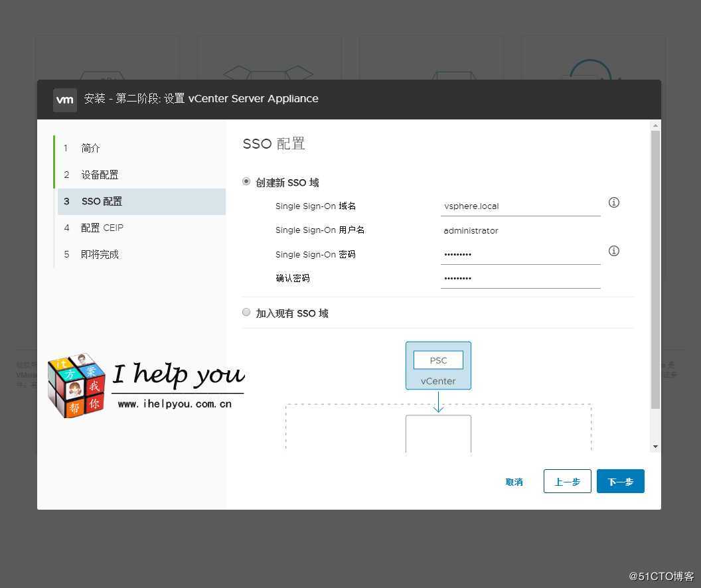Select the 创建新 SSO 域 radio button

click(246, 181)
